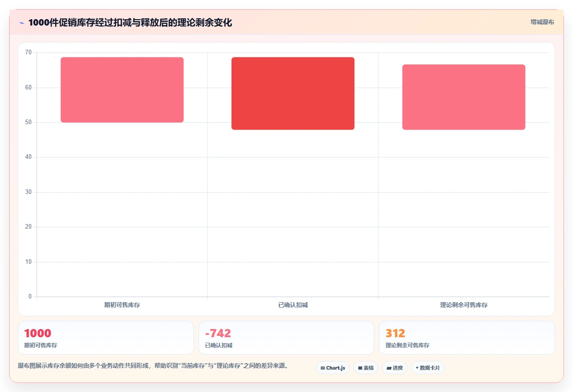Select the 期初可售库存 bar in chart
The width and height of the screenshot is (573, 392).
click(x=122, y=90)
